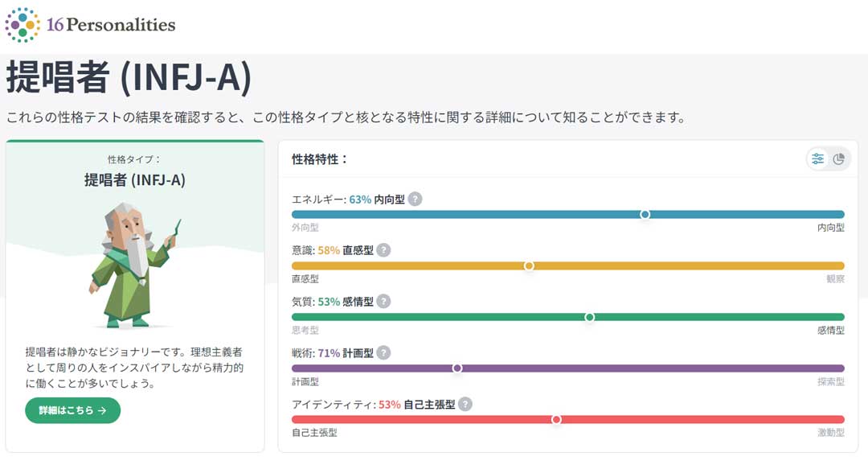The image size is (868, 461).
Task: Click the 詳細はこちら button
Action: coord(72,410)
